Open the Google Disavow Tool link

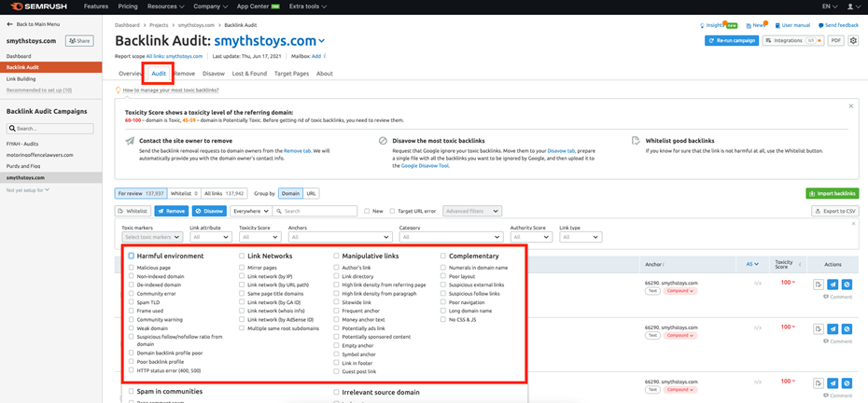425,165
